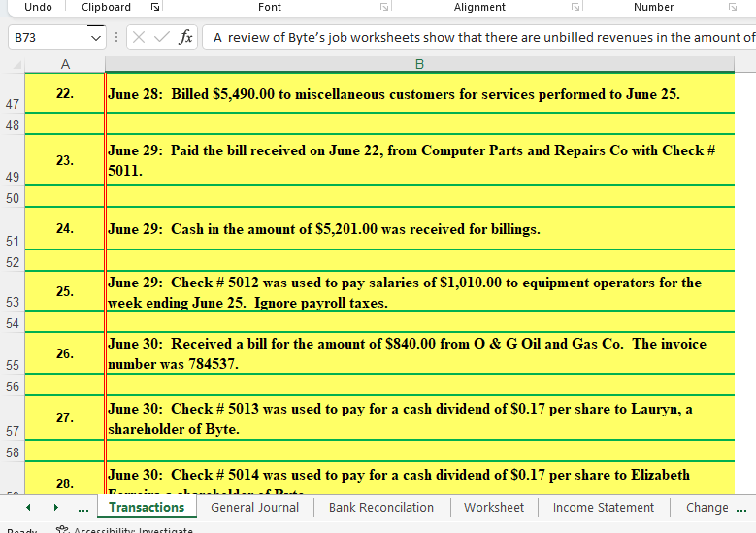
Task: Show hidden sheet tabs via left ellipsis
Action: click(x=82, y=508)
